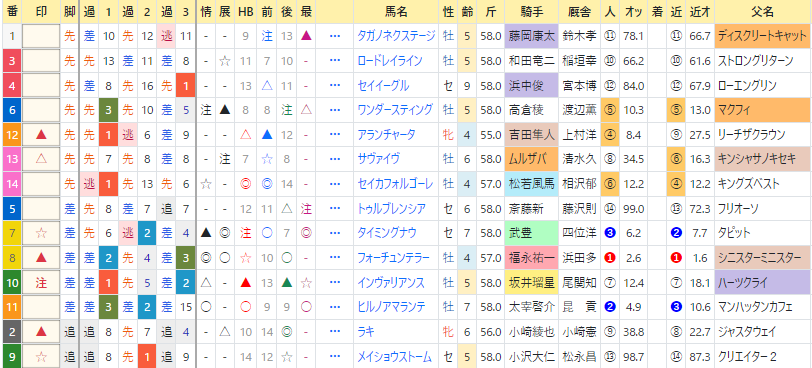Open the "..." menu for ロードレイライン

click(x=334, y=61)
